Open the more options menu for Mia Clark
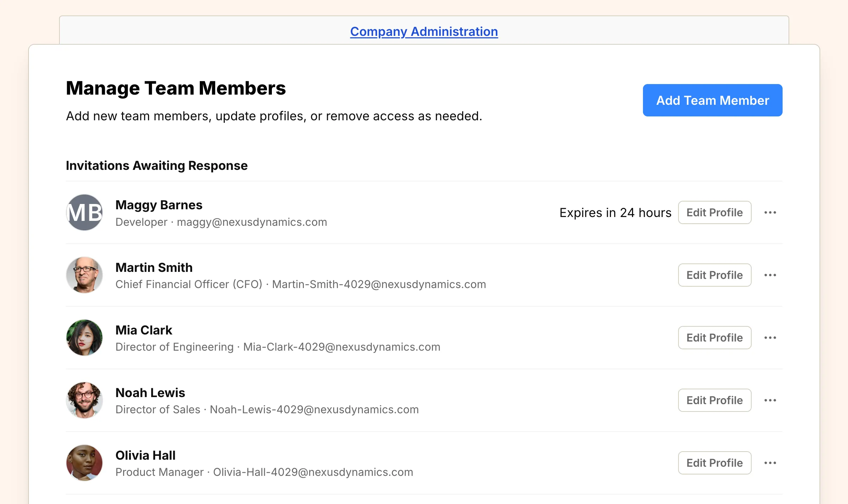 771,338
